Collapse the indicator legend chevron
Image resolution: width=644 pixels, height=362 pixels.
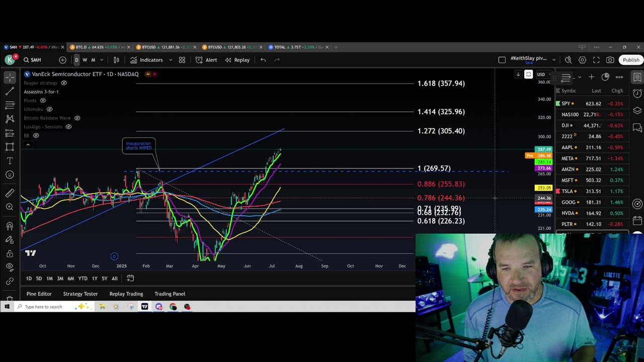pos(28,145)
